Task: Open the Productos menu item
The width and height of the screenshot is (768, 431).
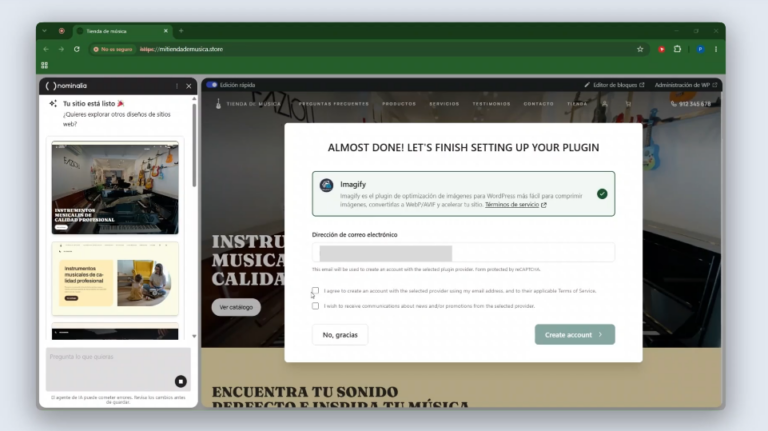Action: (x=399, y=104)
